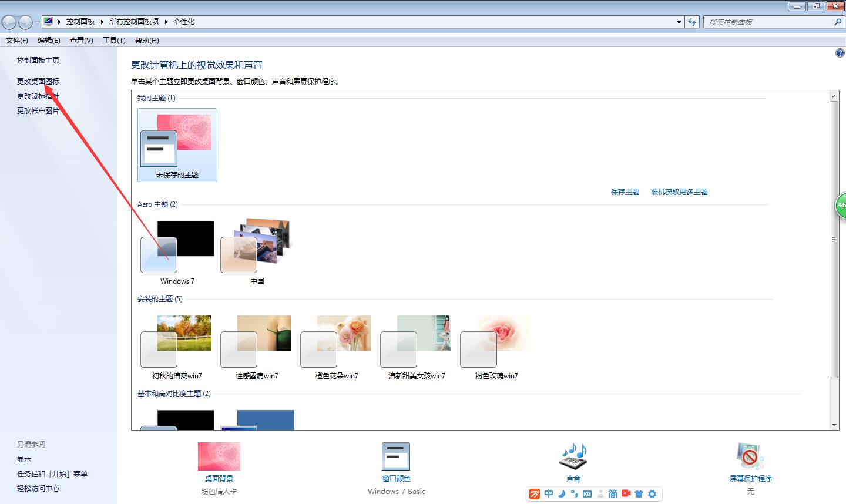Toggle punctuation mode icon in IME bar
The image size is (846, 504).
574,494
